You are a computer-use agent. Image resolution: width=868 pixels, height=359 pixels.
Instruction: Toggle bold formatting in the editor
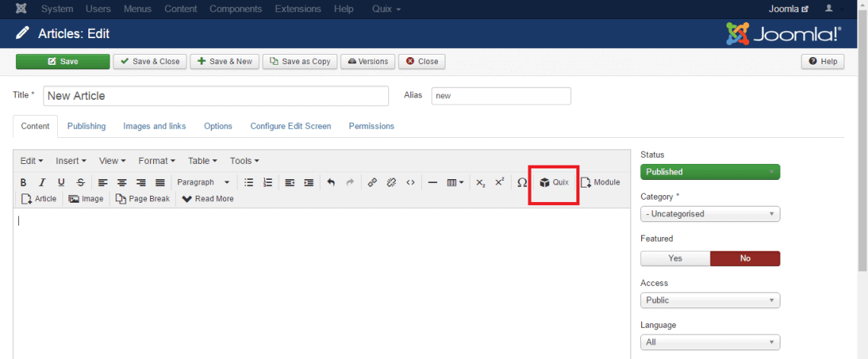pos(24,183)
